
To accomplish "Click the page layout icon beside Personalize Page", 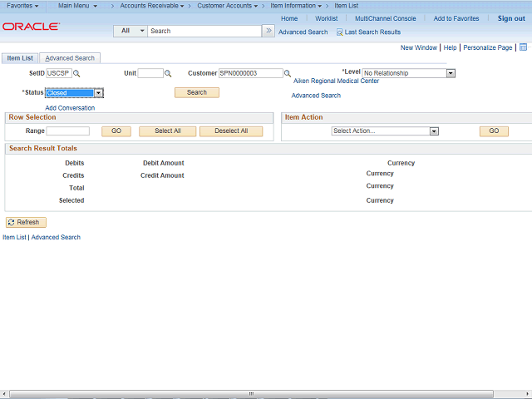I will tap(523, 47).
